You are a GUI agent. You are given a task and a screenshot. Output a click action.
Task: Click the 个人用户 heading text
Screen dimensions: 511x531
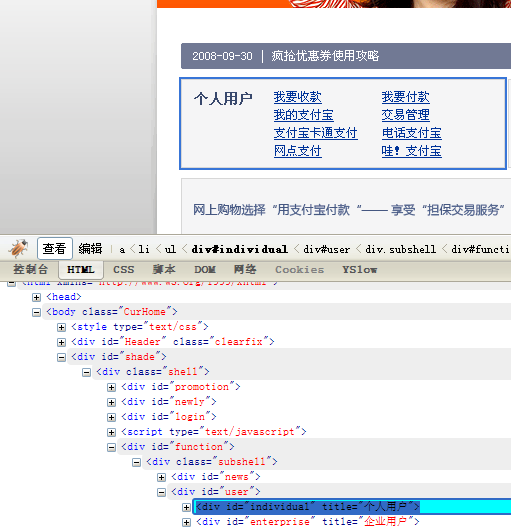point(223,99)
